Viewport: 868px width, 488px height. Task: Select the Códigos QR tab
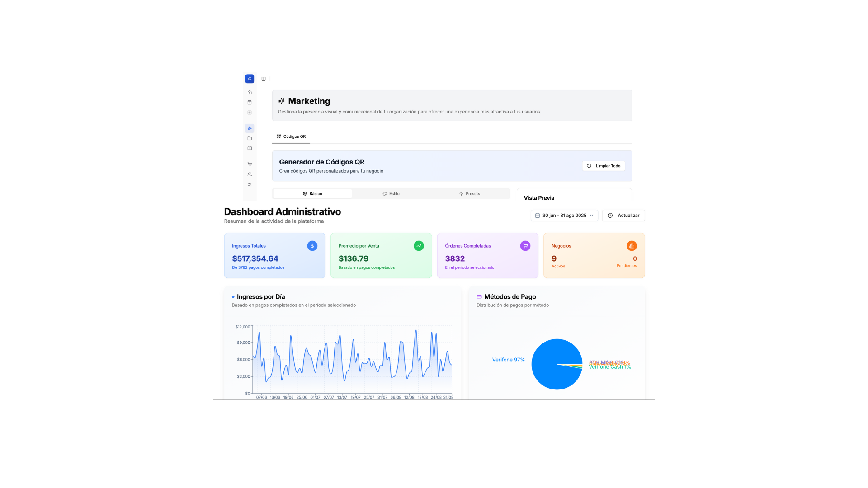[291, 136]
